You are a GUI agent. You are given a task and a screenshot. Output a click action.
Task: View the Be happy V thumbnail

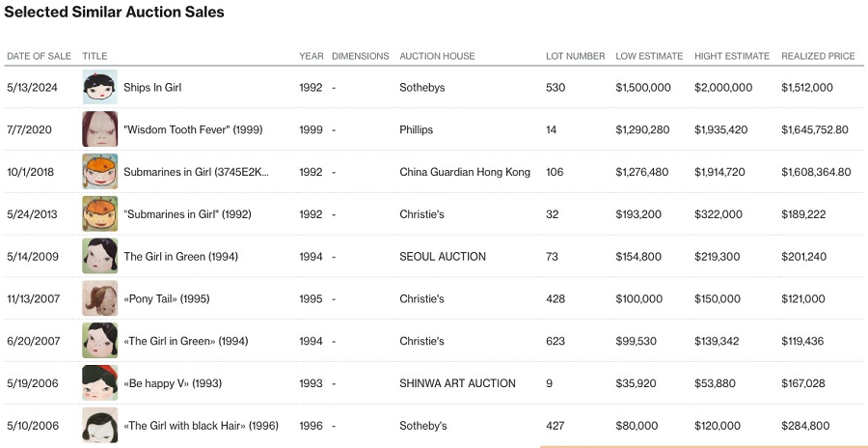click(x=99, y=383)
